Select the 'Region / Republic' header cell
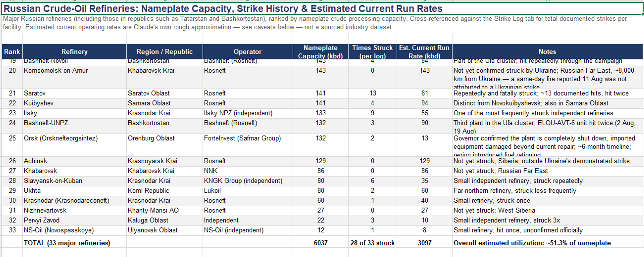644x257 pixels. tap(165, 52)
